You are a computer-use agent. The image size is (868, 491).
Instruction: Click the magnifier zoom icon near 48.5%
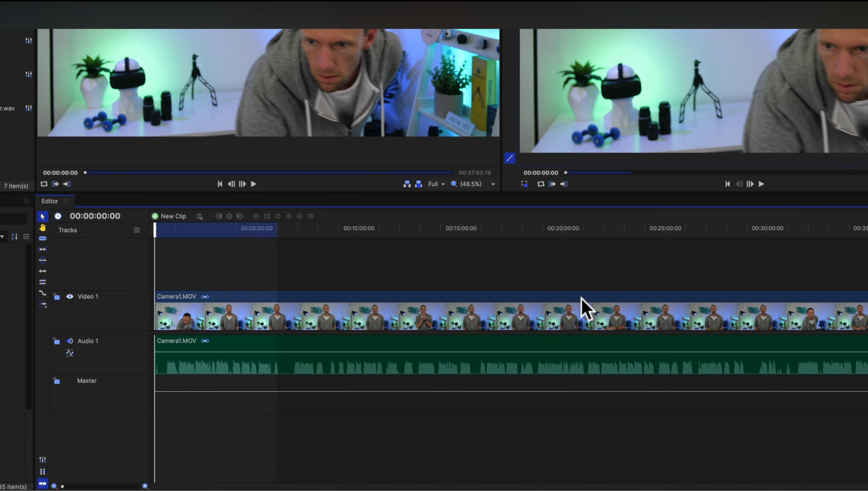click(453, 184)
